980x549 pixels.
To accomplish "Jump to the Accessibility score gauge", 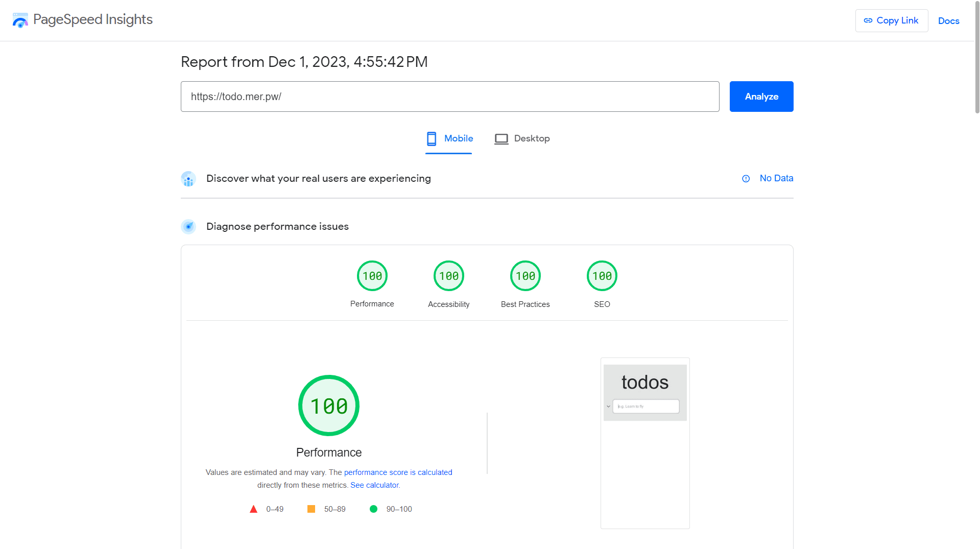I will tap(448, 276).
